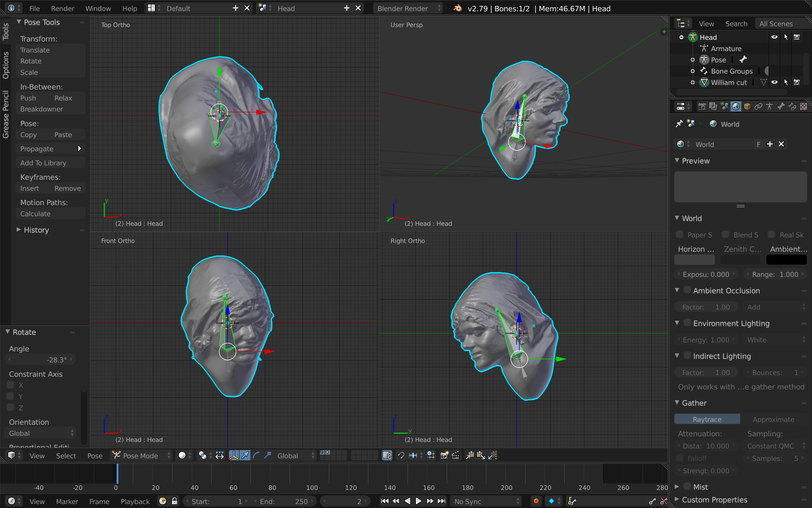This screenshot has height=508, width=812.
Task: Open the Render properties camera tab
Action: click(701, 106)
